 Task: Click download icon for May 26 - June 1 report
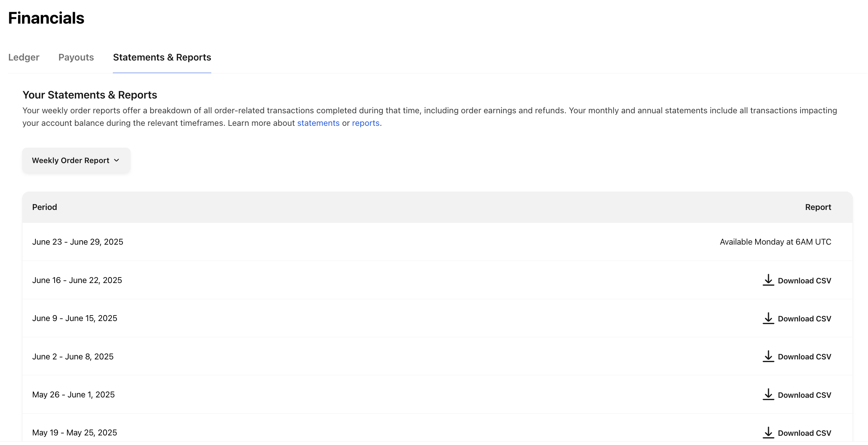768,394
